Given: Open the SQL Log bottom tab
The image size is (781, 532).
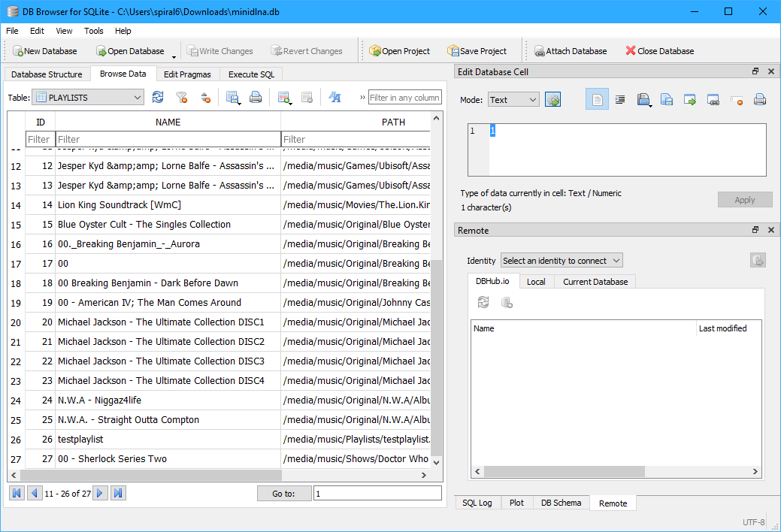Looking at the screenshot, I should click(477, 503).
